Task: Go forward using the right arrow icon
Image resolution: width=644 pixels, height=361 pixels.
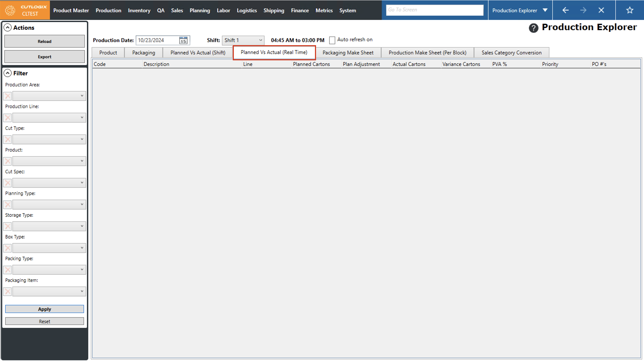Action: tap(583, 10)
